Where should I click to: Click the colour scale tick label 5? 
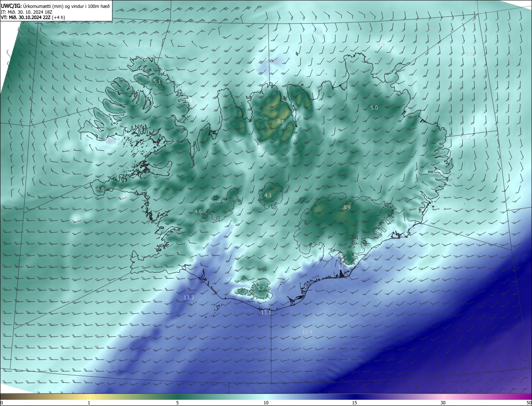click(x=177, y=403)
